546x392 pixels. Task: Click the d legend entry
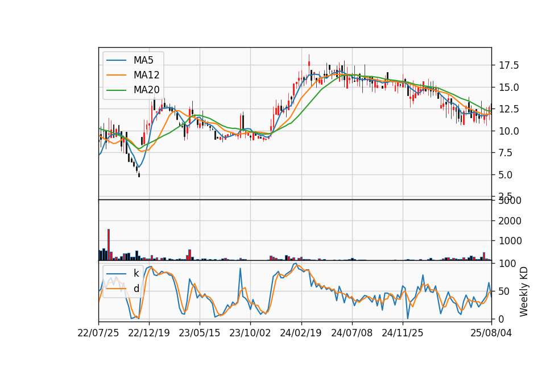[136, 289]
